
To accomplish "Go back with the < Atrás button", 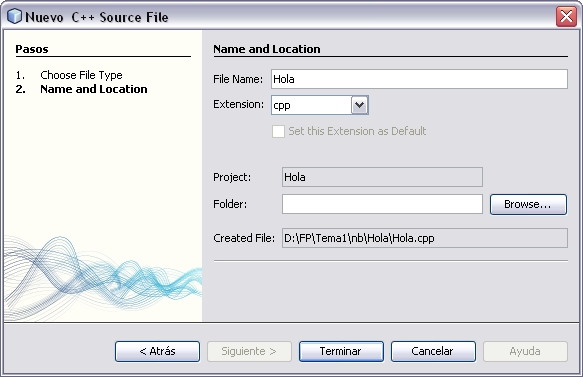I will 157,351.
